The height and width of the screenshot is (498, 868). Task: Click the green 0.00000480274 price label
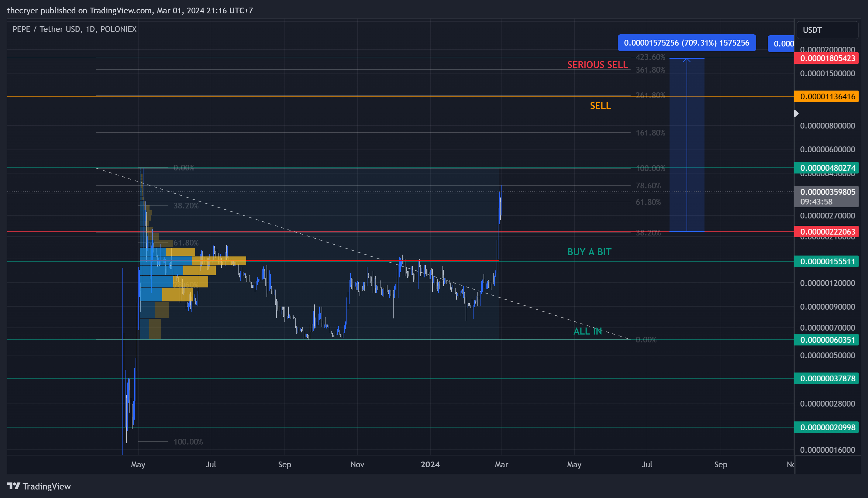pyautogui.click(x=826, y=168)
